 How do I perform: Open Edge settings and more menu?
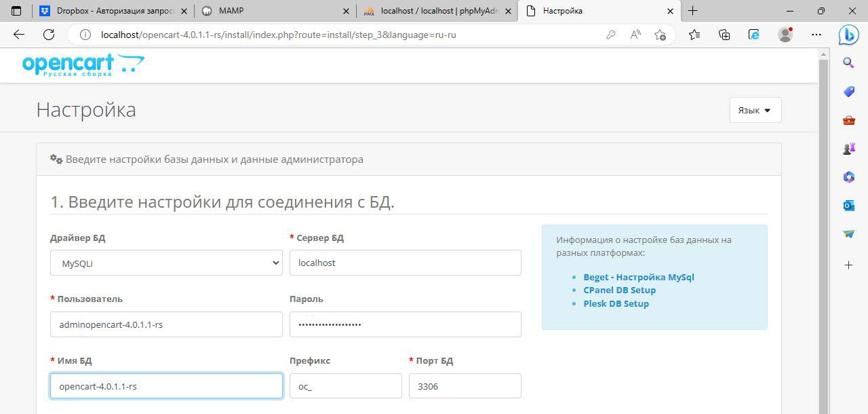tap(816, 35)
